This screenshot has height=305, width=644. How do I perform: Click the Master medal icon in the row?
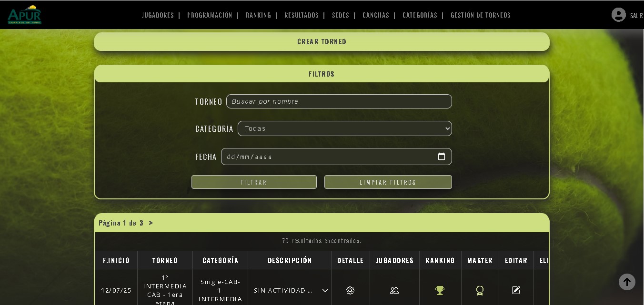[x=480, y=290]
